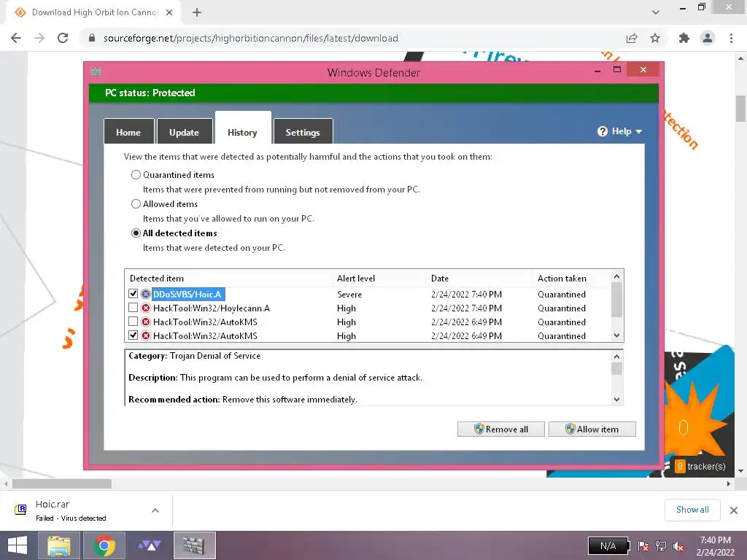Uncheck the DDoS:VBS/Hoic.A checkbox
Viewport: 747px width, 560px height.
133,294
